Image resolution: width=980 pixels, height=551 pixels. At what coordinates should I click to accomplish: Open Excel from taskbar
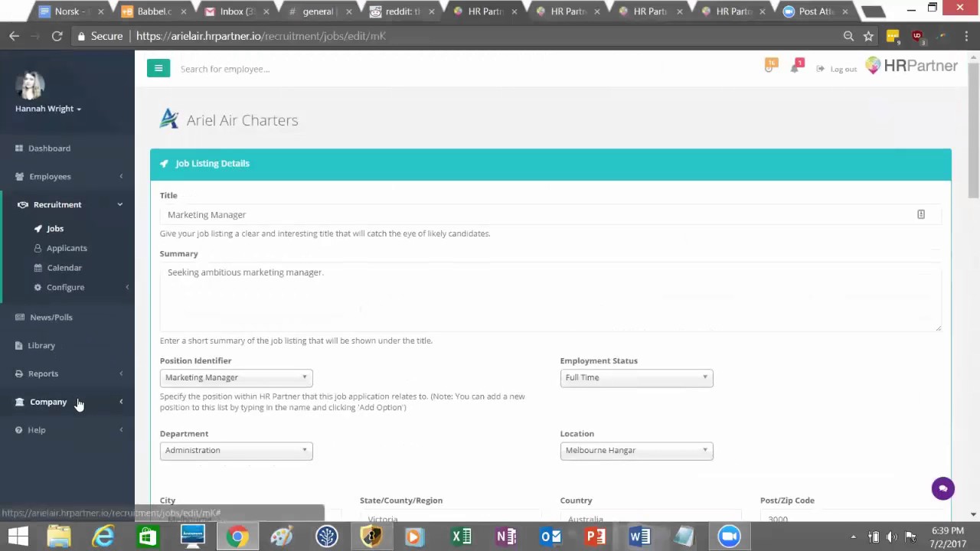(461, 536)
